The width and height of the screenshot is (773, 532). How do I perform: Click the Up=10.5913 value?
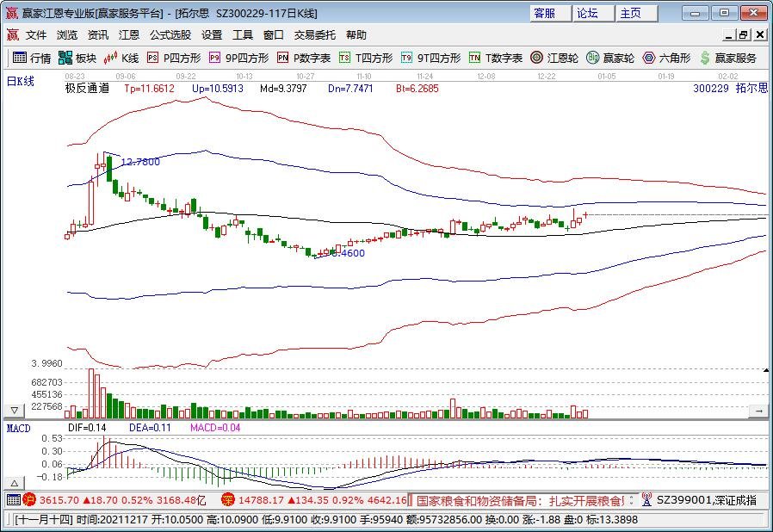tap(218, 89)
